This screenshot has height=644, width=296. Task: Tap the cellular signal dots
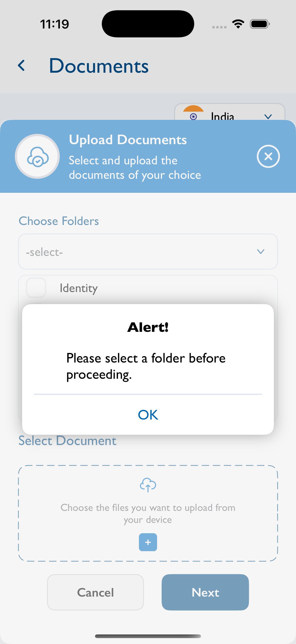pos(219,27)
